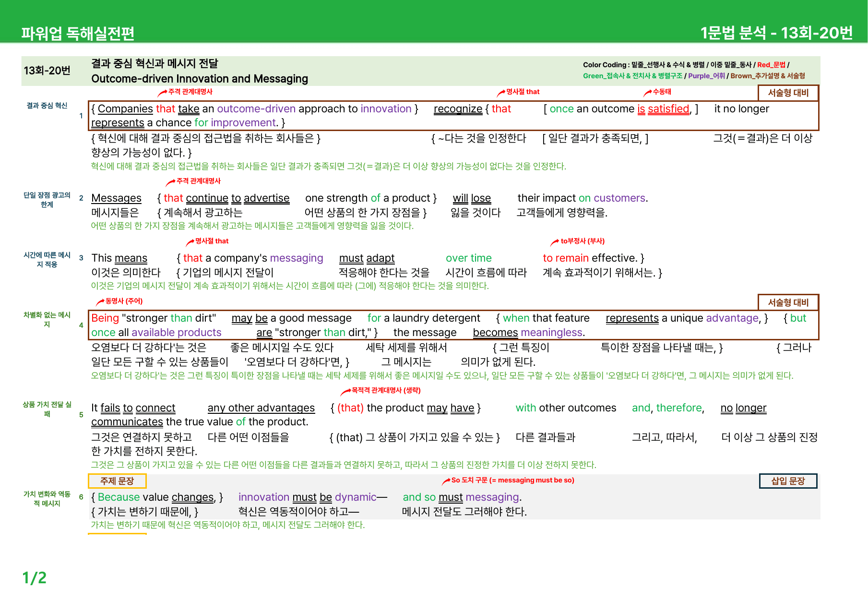This screenshot has height=614, width=868.
Task: Click 'Red_문법' in the color coding legend
Action: [x=771, y=65]
